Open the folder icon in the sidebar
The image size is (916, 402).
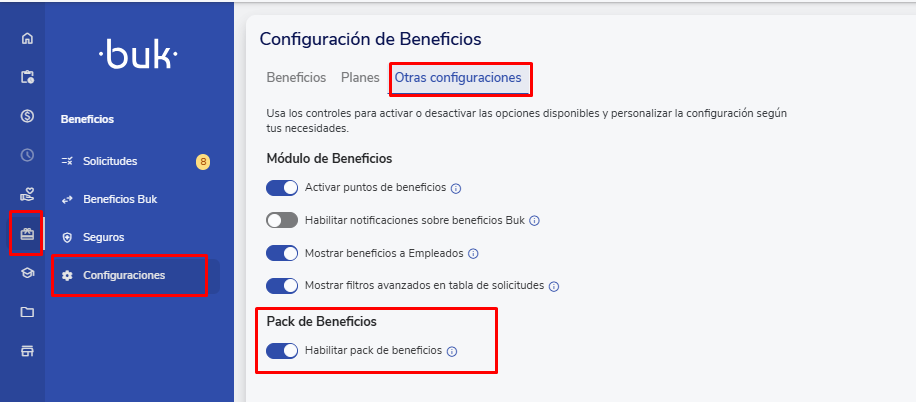click(x=27, y=312)
